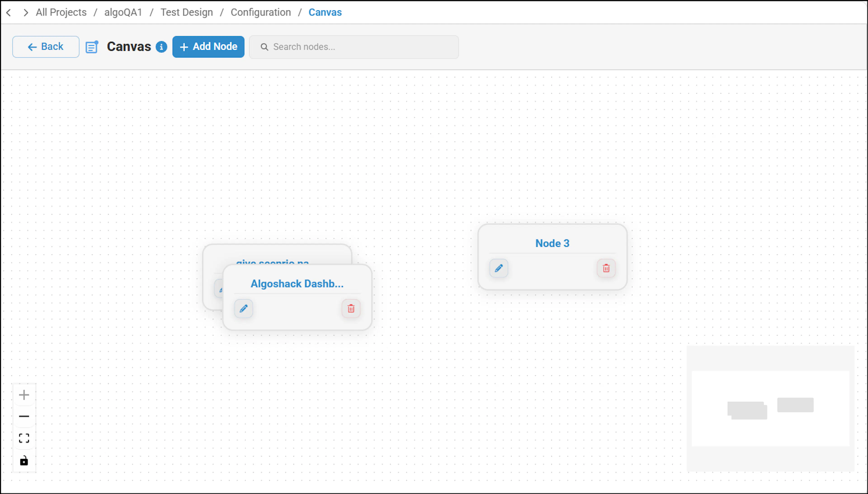Click the canvas notes icon beside title
868x494 pixels.
pos(92,47)
